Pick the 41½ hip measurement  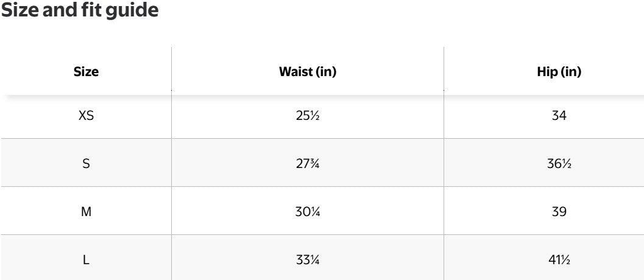pos(559,260)
